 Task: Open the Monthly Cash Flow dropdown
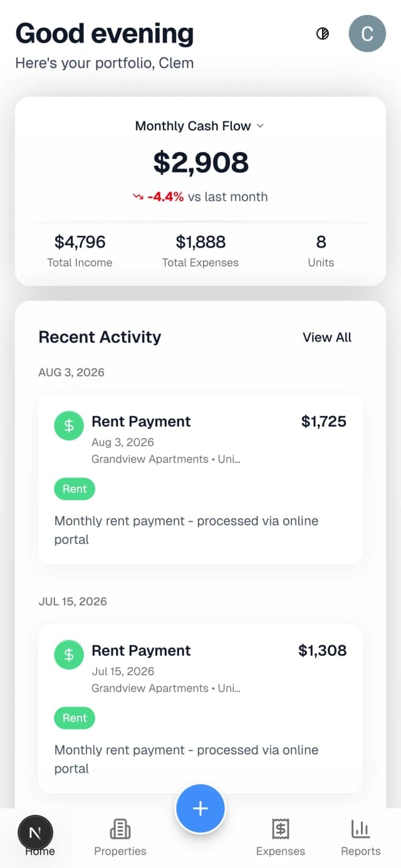click(200, 126)
